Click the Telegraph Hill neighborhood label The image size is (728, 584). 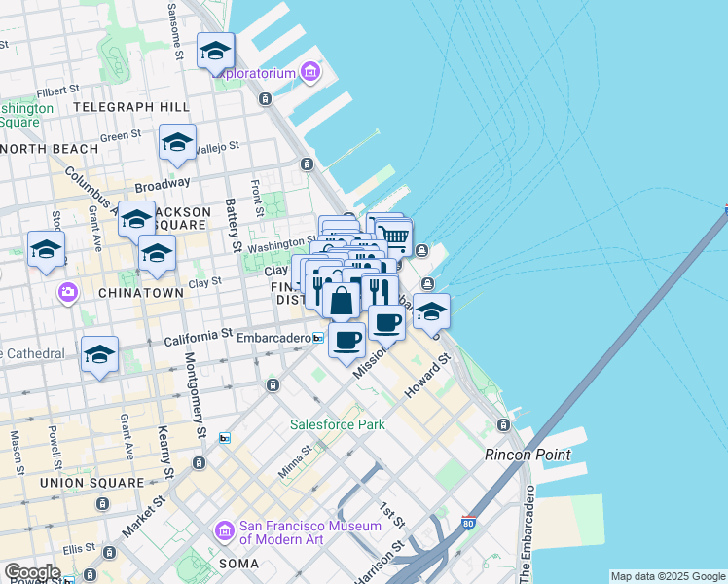click(131, 107)
